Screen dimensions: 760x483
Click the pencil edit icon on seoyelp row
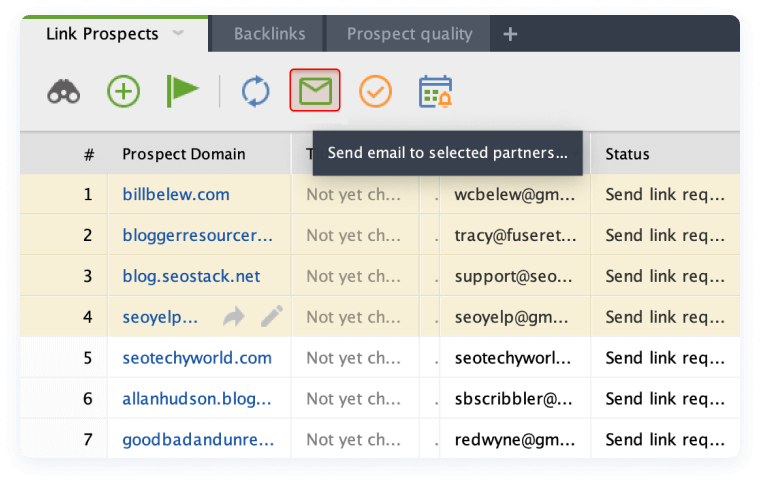[271, 317]
